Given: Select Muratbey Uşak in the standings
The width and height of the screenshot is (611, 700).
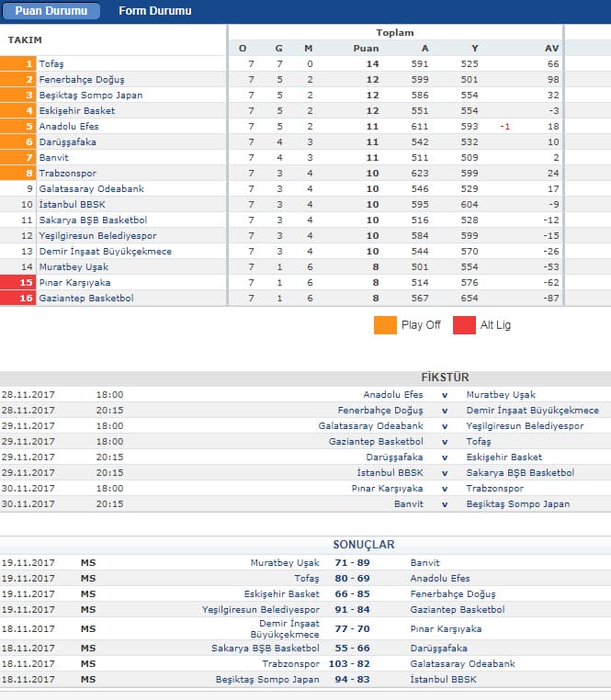Looking at the screenshot, I should tap(74, 267).
